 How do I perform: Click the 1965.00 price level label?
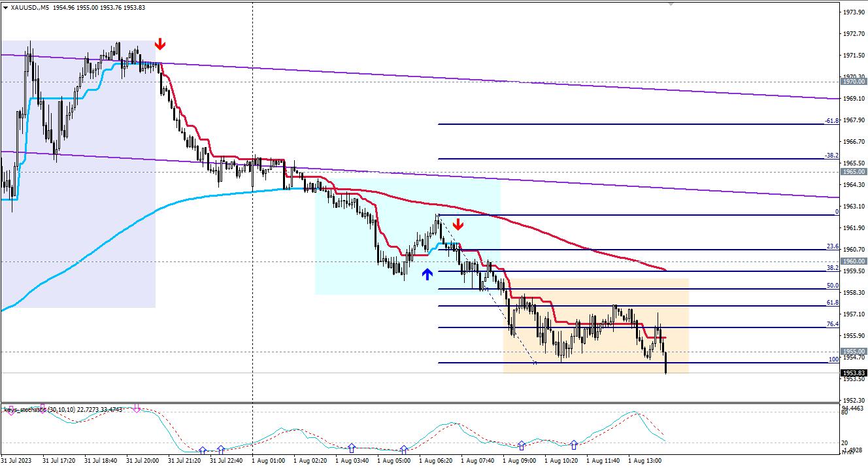[x=853, y=172]
